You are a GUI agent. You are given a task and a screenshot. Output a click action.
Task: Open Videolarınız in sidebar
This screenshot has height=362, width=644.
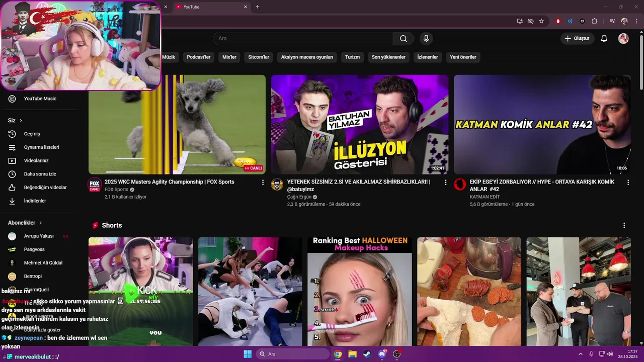pos(39,161)
